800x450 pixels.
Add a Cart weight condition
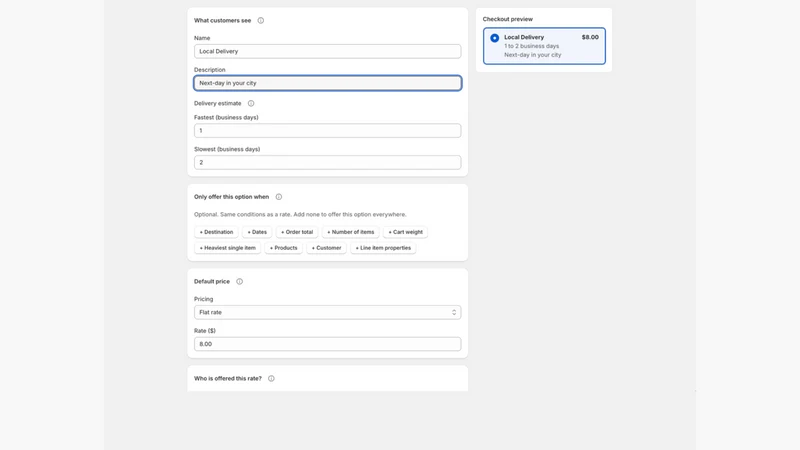coord(406,232)
